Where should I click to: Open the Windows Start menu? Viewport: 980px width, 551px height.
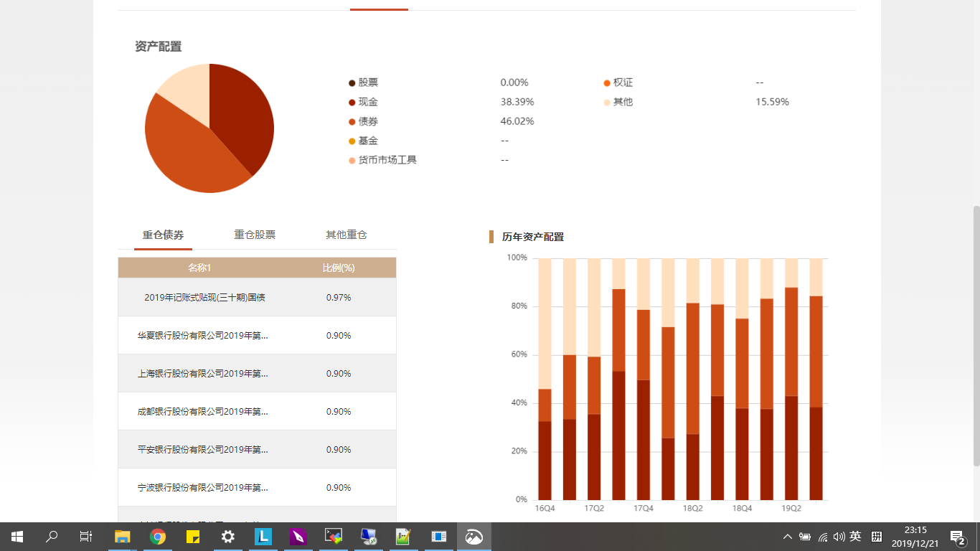tap(17, 537)
